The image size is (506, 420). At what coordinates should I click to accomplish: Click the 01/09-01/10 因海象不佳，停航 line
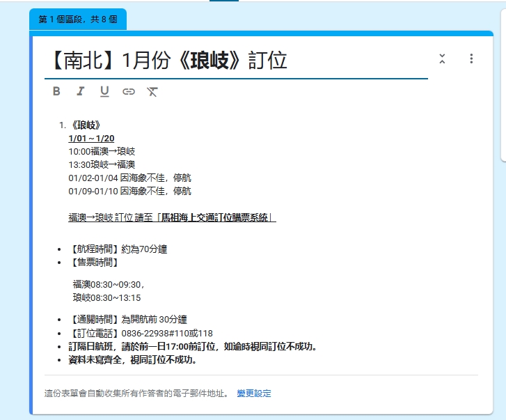click(x=129, y=191)
